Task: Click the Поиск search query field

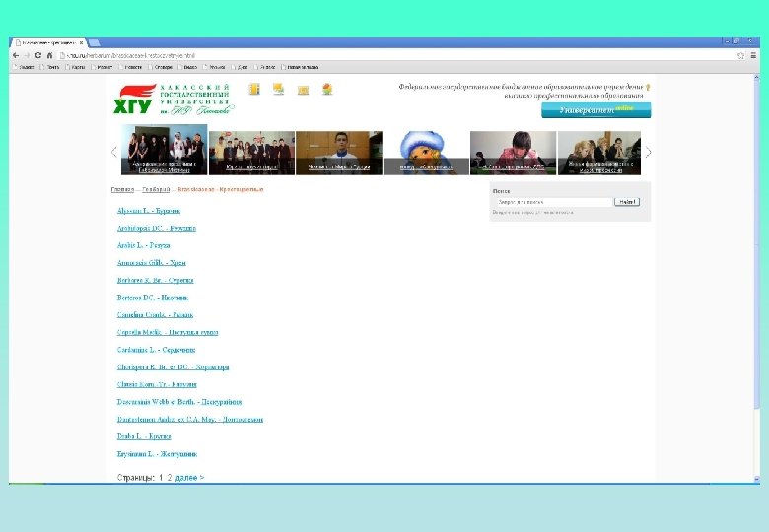Action: [x=553, y=202]
